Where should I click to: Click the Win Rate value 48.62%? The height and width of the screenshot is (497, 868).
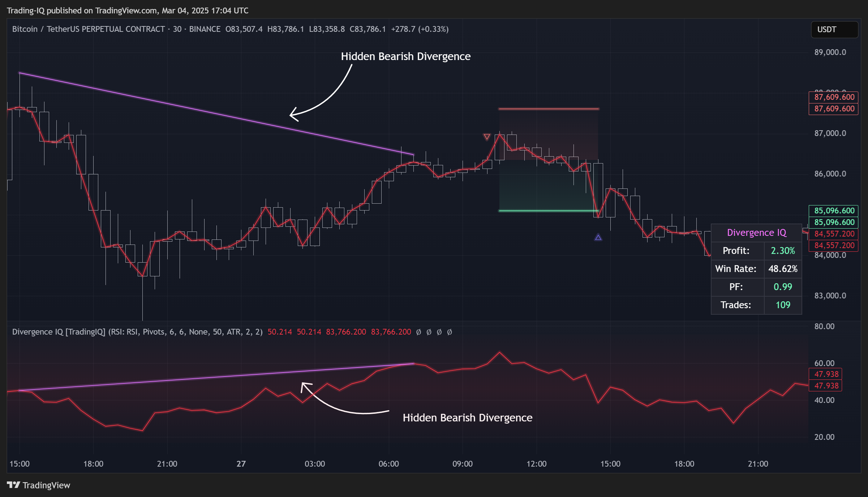[783, 269]
